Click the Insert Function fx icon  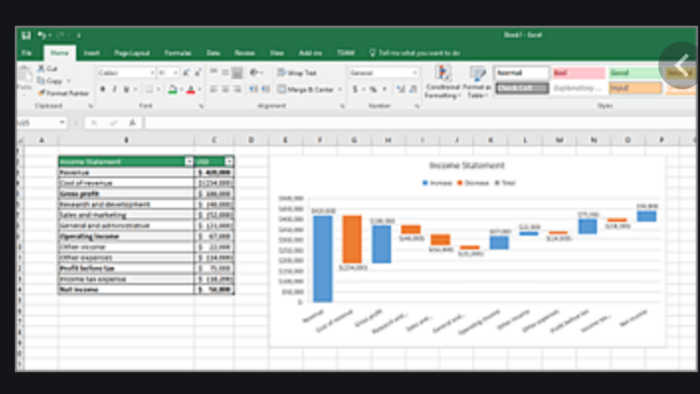133,123
